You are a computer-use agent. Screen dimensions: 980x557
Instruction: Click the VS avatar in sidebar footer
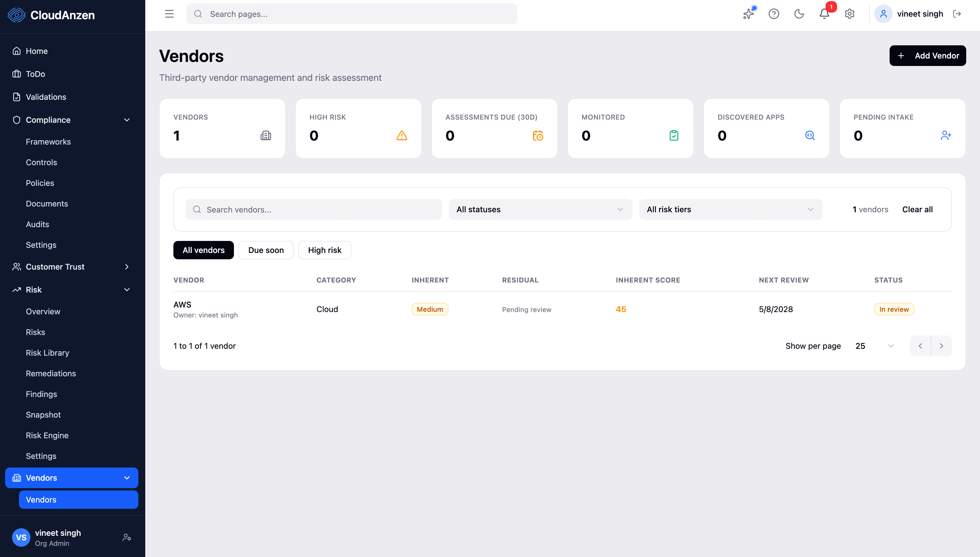click(21, 537)
